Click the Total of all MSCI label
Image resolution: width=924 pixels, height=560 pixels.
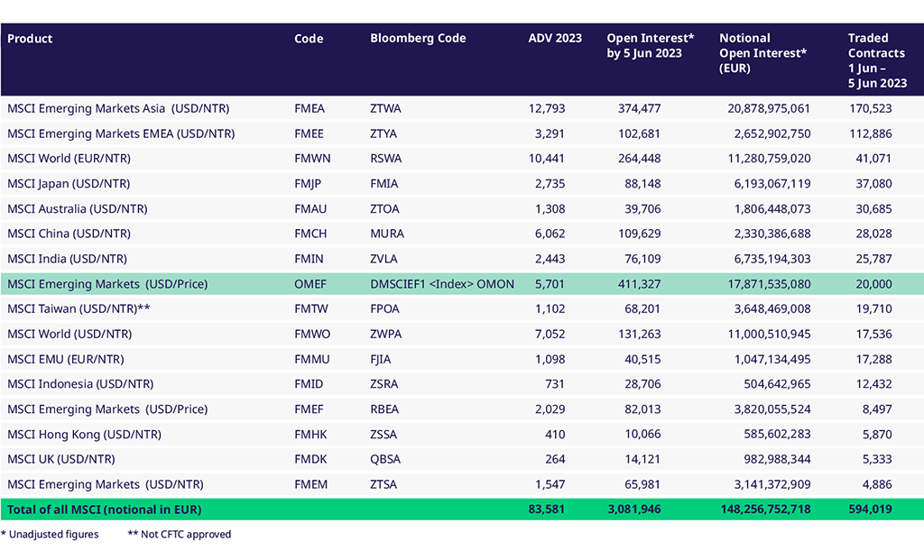pyautogui.click(x=104, y=510)
